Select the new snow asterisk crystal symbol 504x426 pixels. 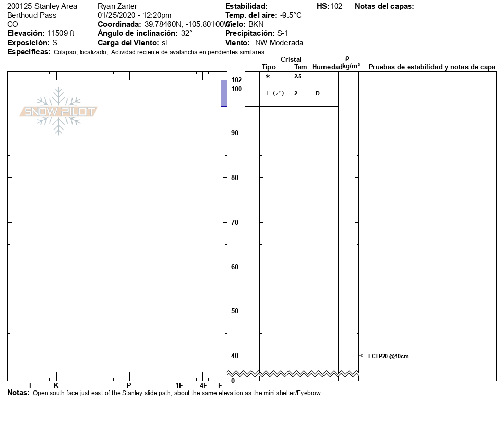[x=268, y=76]
